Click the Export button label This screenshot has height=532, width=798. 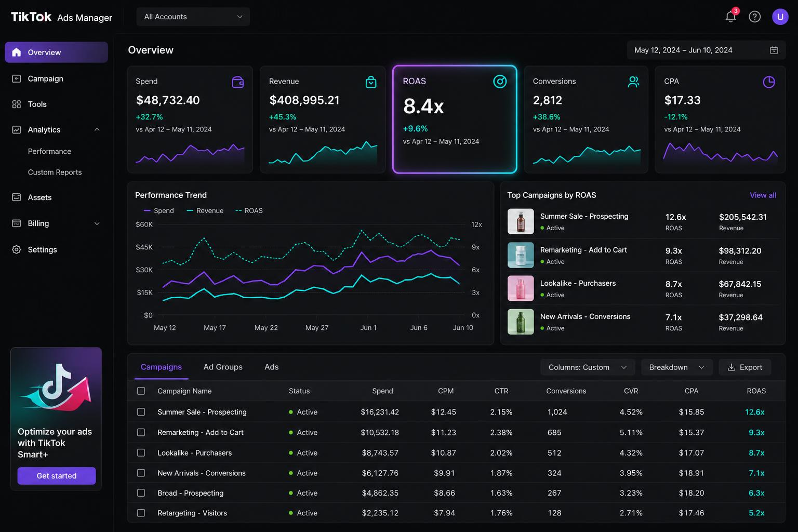point(751,367)
